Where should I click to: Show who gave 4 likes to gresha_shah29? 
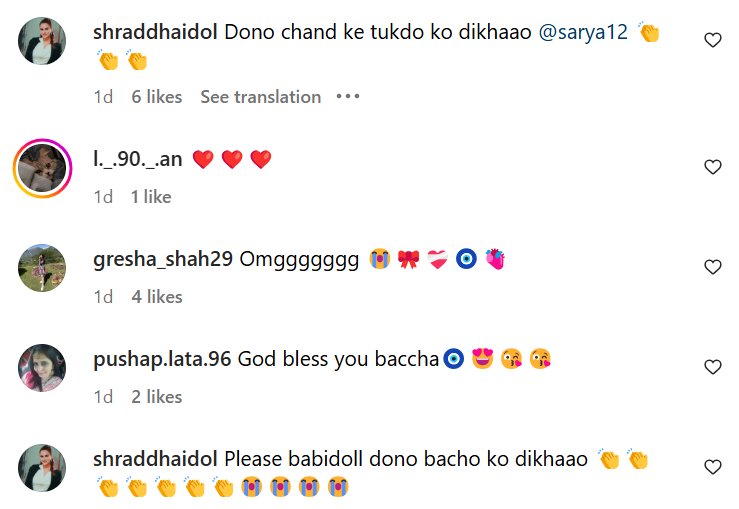156,297
